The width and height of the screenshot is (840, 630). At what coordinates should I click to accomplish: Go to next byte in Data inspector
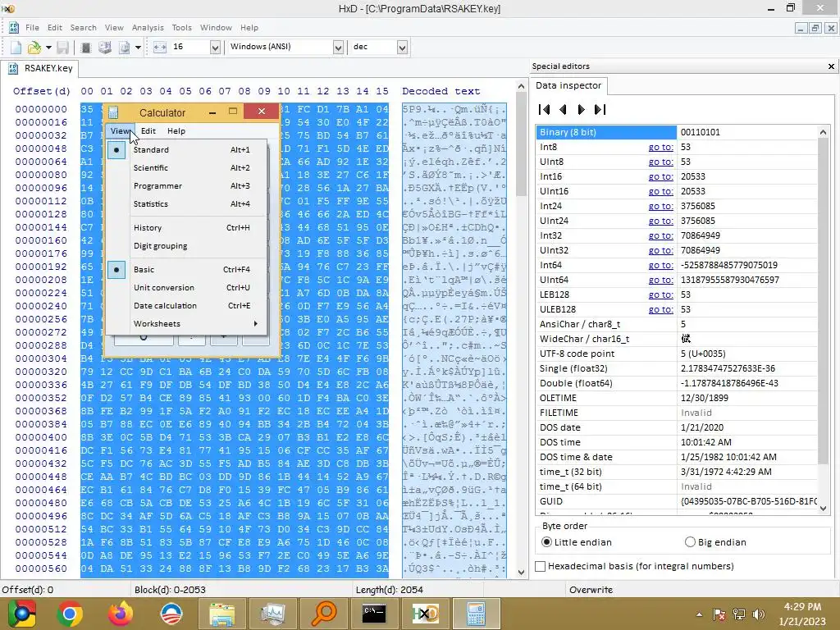[582, 109]
